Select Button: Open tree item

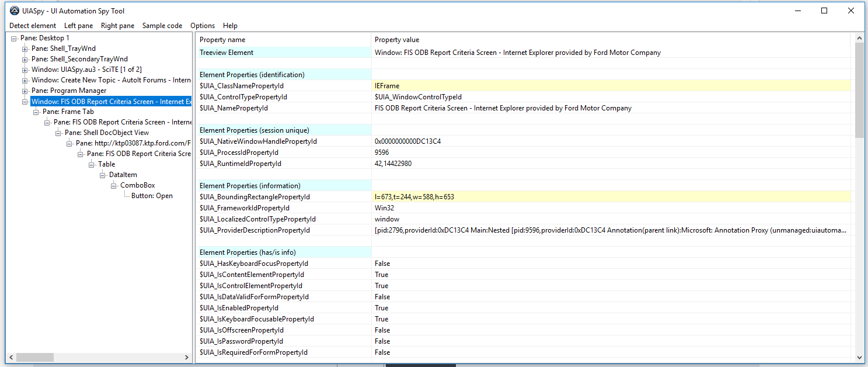click(x=152, y=196)
